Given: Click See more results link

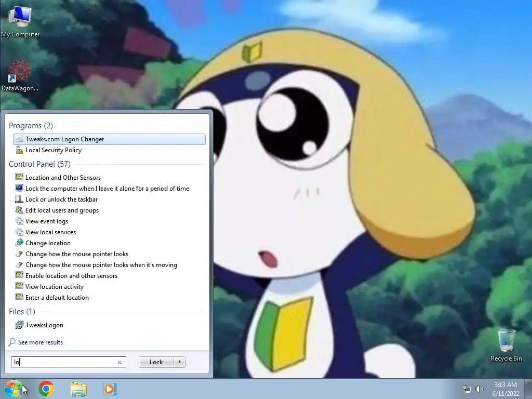Looking at the screenshot, I should 41,342.
